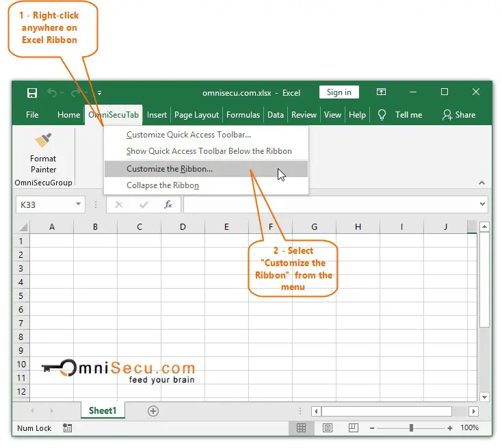Add a new sheet with plus icon
Image resolution: width=502 pixels, height=448 pixels.
click(153, 411)
